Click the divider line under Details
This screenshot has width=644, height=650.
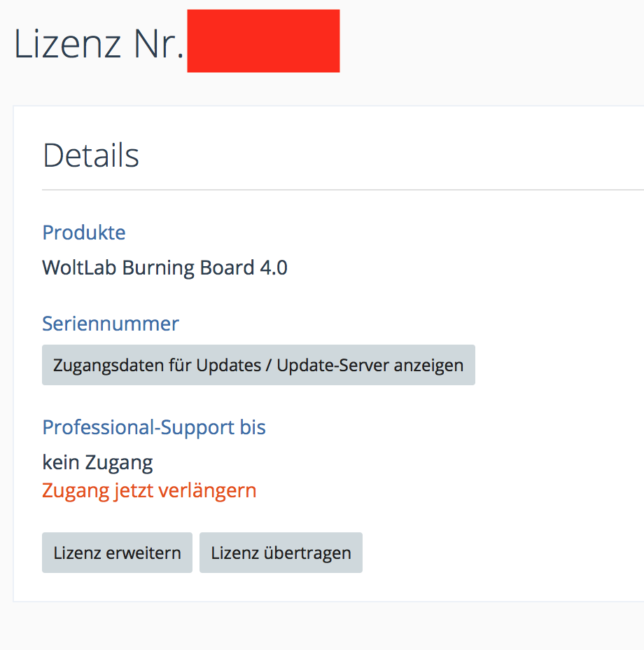(x=342, y=190)
